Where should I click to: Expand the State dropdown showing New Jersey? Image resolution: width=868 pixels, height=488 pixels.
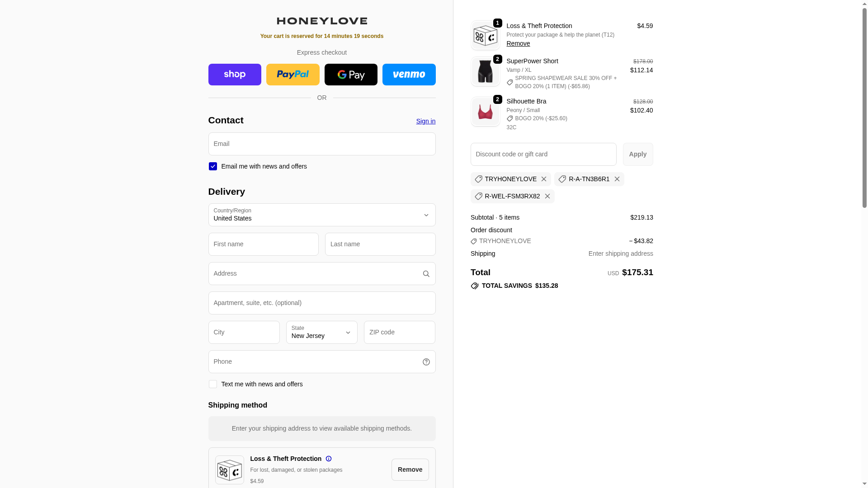[x=322, y=333]
